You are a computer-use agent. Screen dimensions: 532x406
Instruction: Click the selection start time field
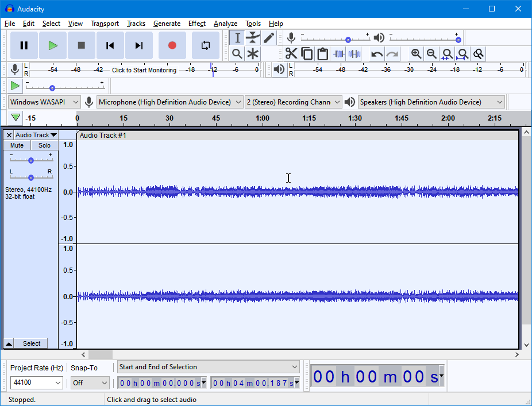(162, 383)
